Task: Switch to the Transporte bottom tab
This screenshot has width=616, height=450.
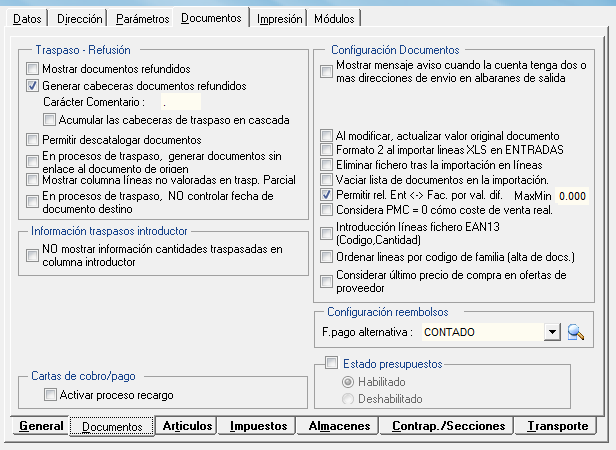Action: pyautogui.click(x=557, y=426)
